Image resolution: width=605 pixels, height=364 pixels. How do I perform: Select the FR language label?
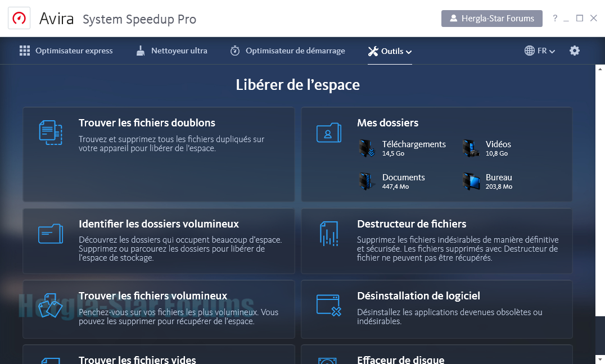(541, 51)
